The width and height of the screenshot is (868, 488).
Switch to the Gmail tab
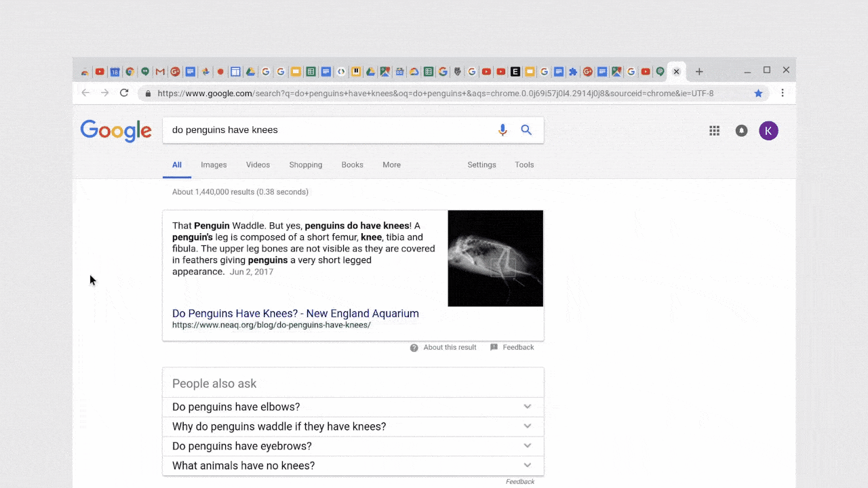[x=159, y=72]
